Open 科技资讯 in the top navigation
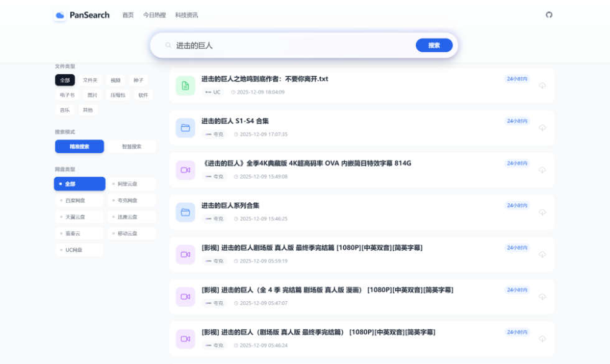The image size is (610, 364). tap(186, 15)
